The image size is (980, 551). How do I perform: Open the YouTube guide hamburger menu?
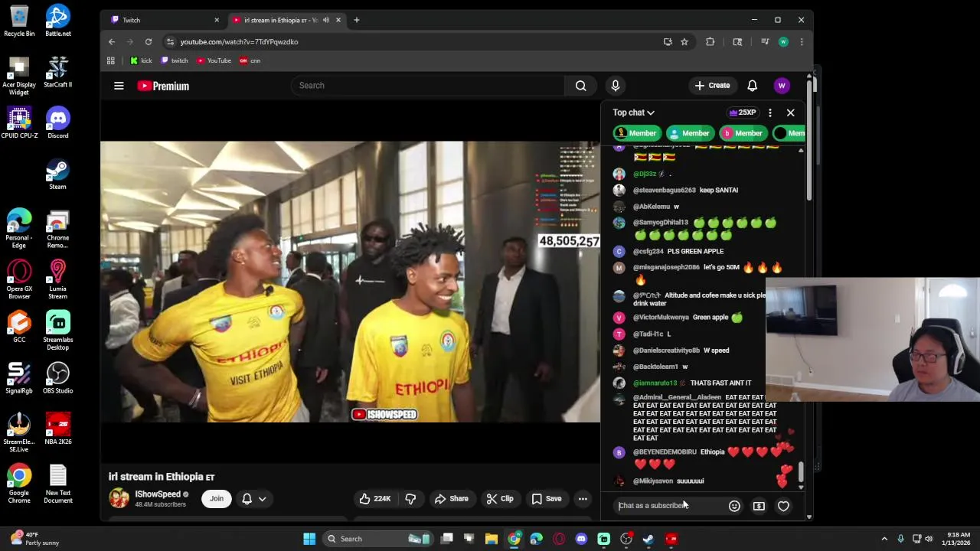point(119,86)
